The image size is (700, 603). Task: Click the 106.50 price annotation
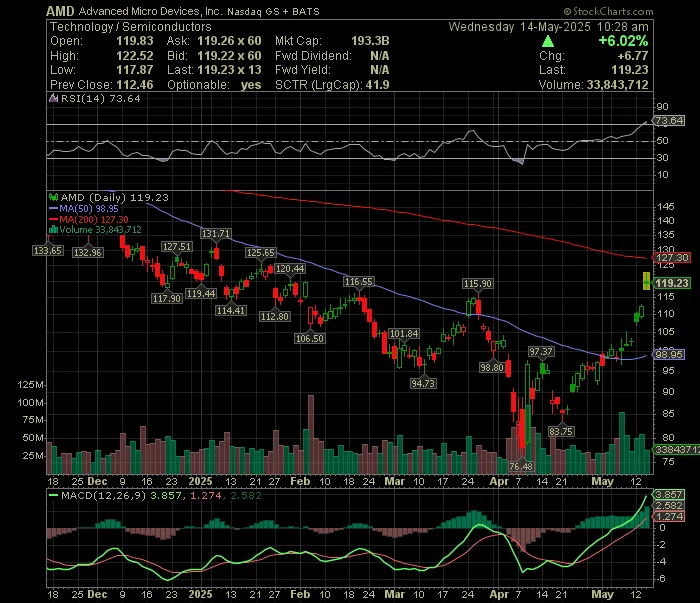pos(310,338)
